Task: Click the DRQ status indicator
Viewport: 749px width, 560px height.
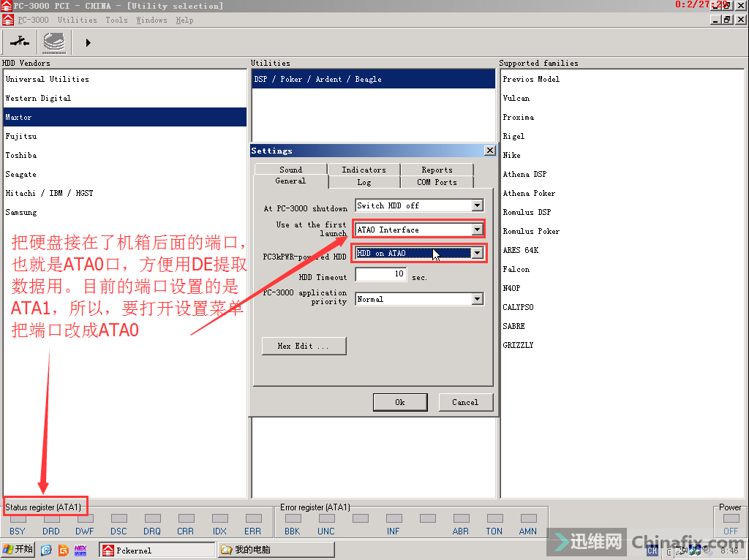Action: 152,518
